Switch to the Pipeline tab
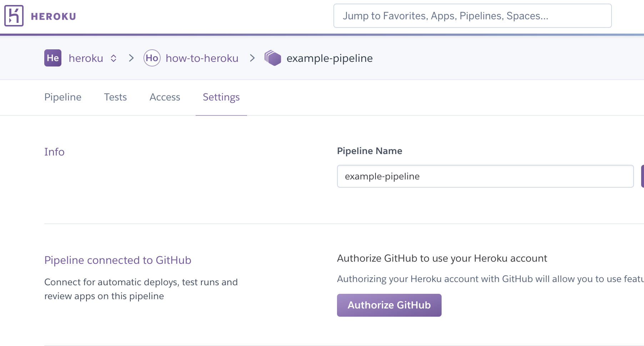Image resolution: width=644 pixels, height=346 pixels. coord(63,97)
